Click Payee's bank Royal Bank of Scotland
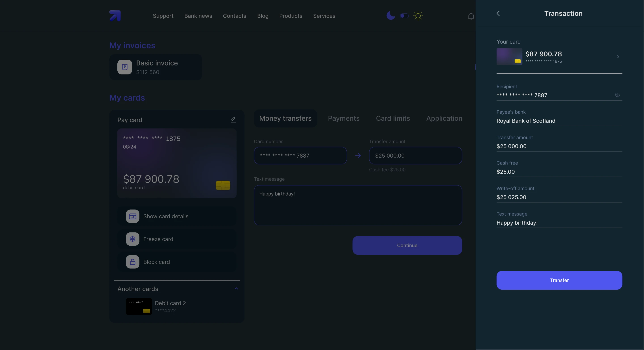Viewport: 644px width, 350px height. click(x=526, y=121)
